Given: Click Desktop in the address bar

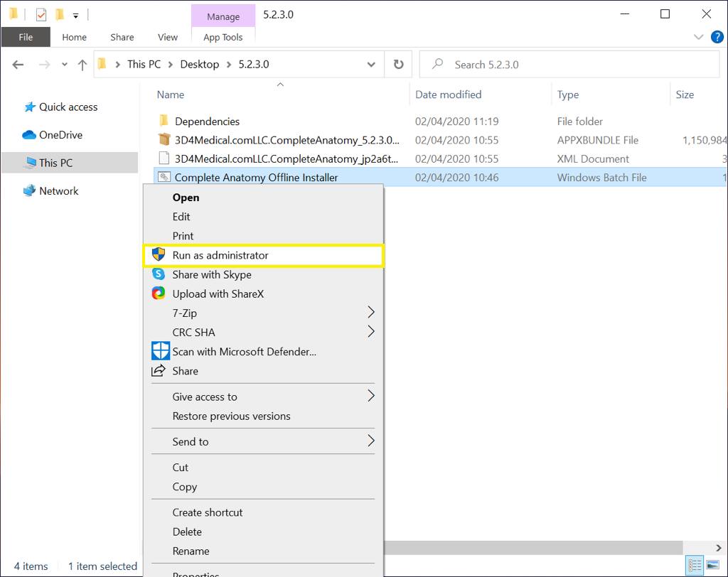Looking at the screenshot, I should [x=200, y=65].
